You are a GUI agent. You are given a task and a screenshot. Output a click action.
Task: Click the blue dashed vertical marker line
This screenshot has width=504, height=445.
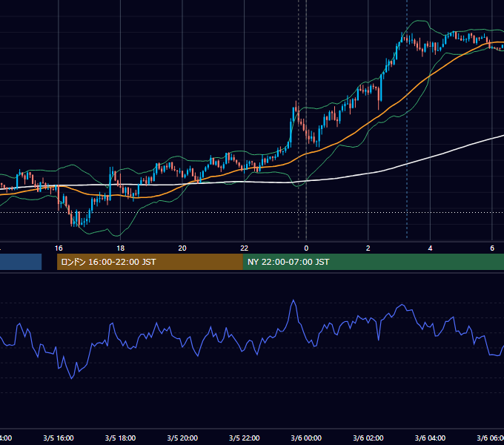click(407, 119)
